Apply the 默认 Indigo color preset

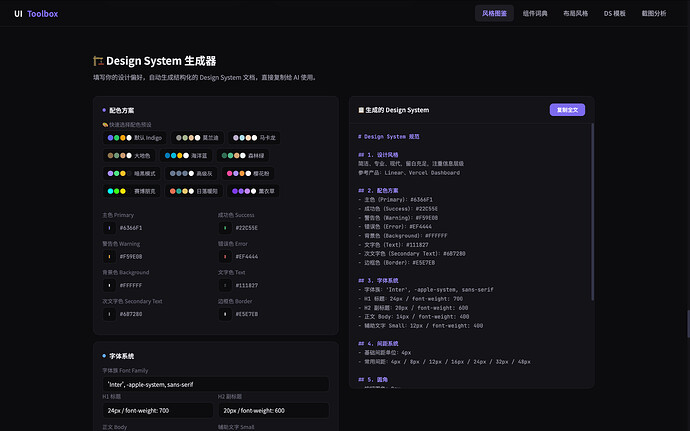(x=135, y=138)
